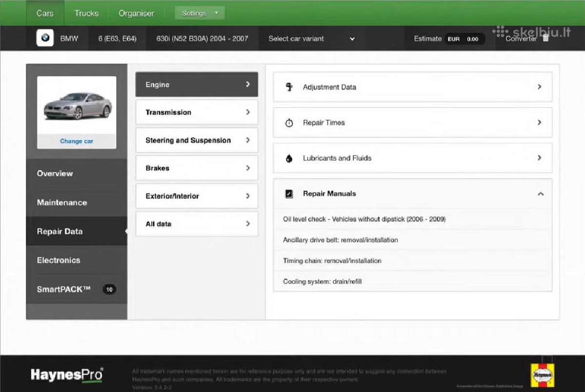585x392 pixels.
Task: Click the BMW 6 series car thumbnail
Action: pyautogui.click(x=78, y=105)
